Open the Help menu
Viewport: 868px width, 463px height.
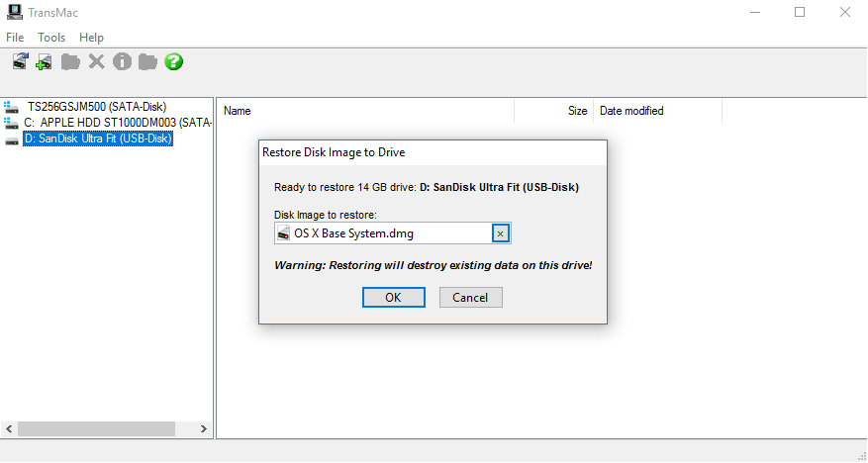(91, 38)
